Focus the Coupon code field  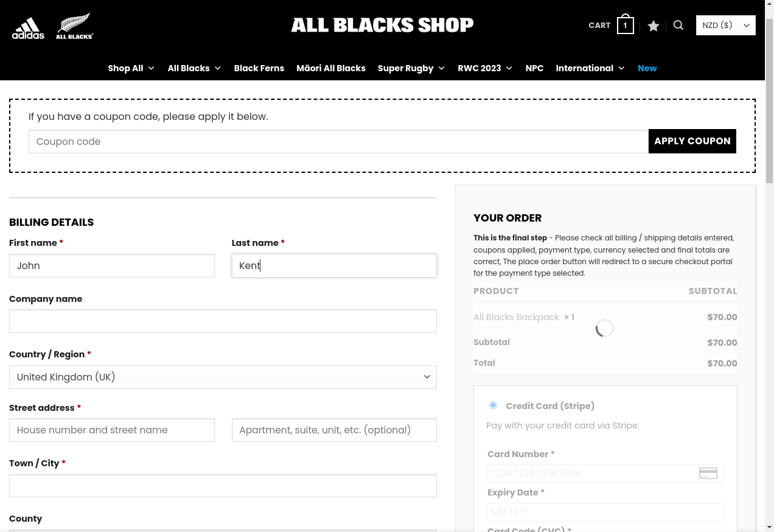coord(338,141)
